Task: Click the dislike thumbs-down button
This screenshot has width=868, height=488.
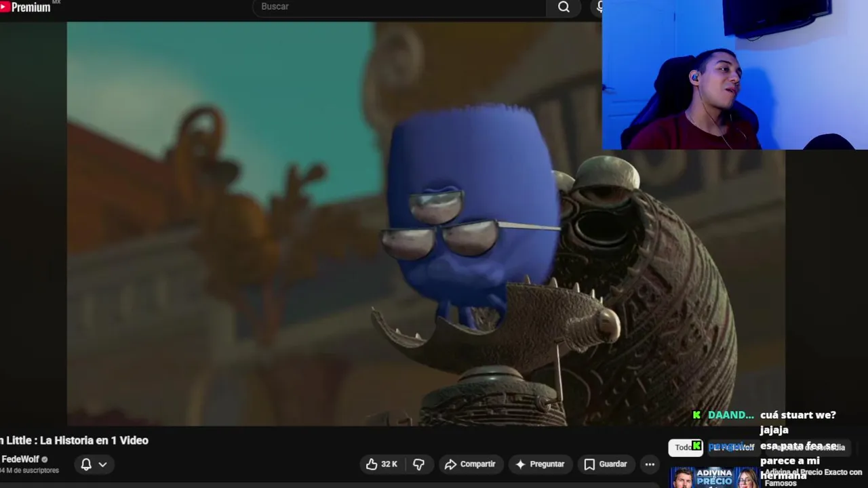Action: pos(418,464)
